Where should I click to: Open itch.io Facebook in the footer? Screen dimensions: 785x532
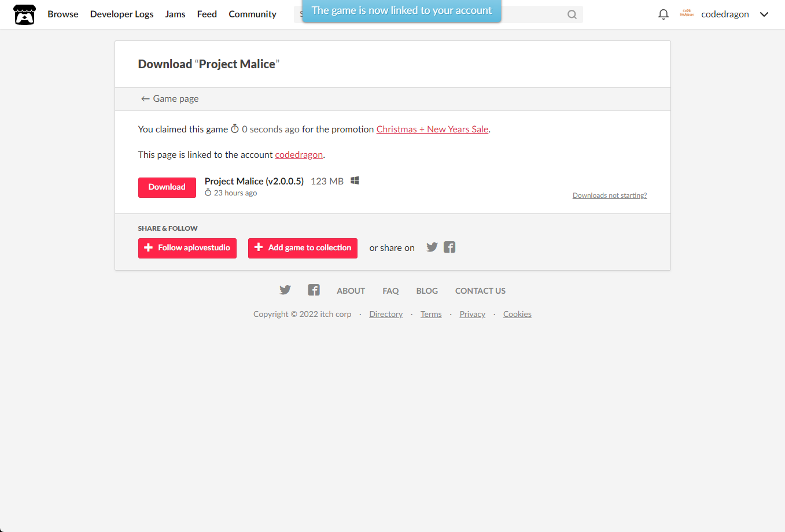314,290
